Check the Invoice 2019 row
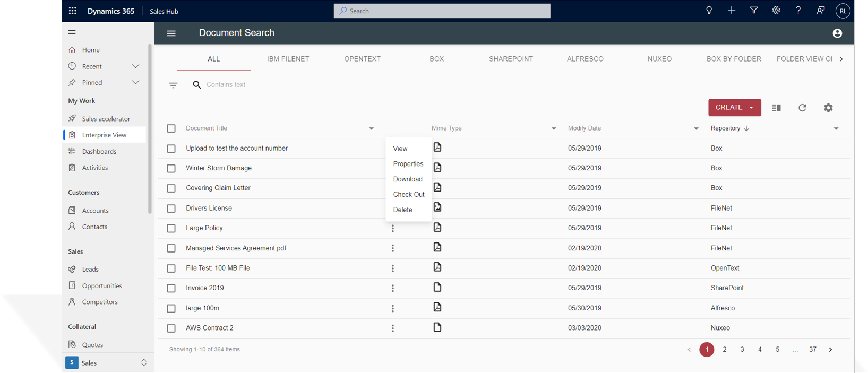The image size is (868, 373). pos(171,288)
